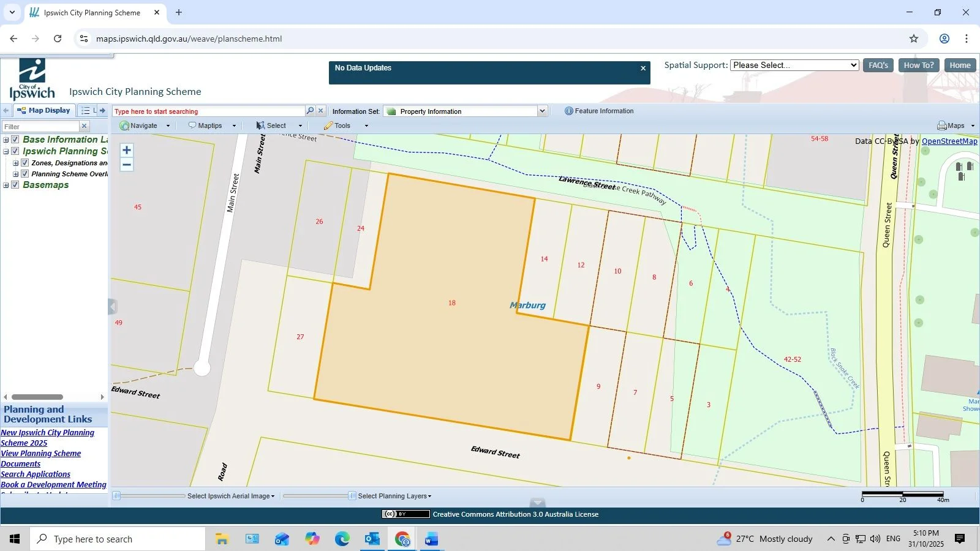
Task: Select the legend list tab beside Map Display
Action: coord(85,111)
